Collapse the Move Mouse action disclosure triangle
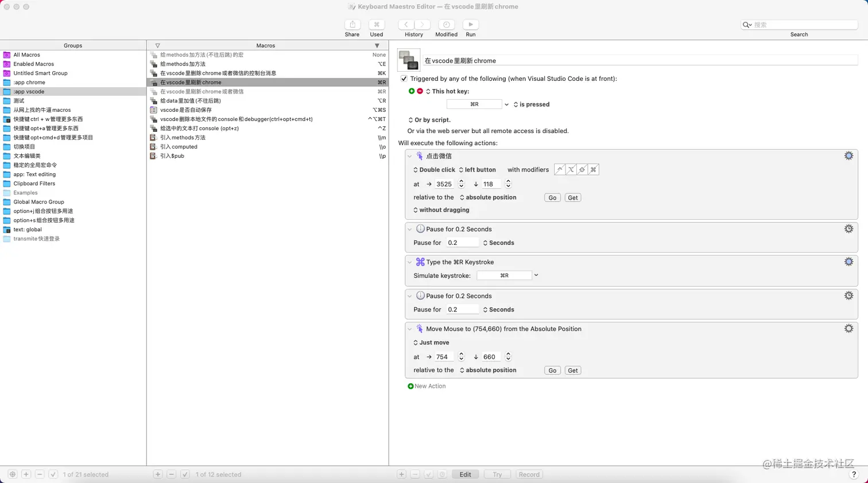This screenshot has height=483, width=868. click(x=410, y=329)
